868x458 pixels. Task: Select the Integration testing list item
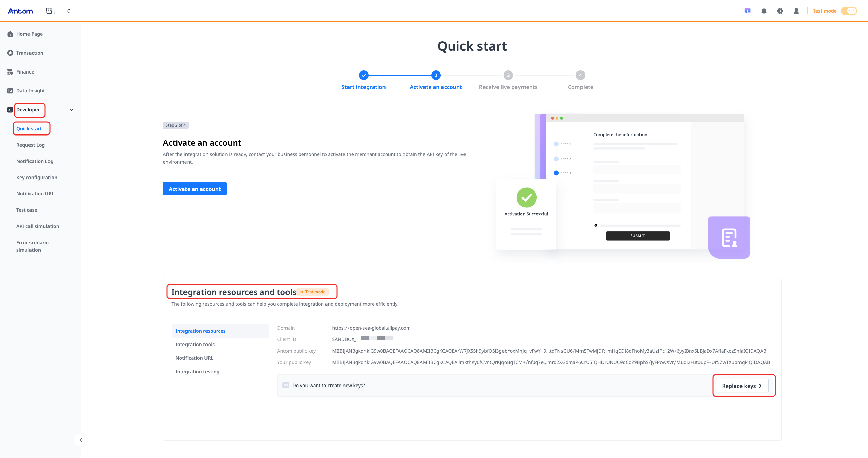[197, 371]
